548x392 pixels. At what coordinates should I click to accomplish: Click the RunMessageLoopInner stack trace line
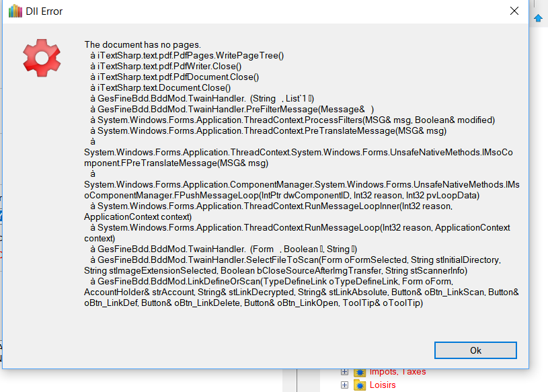point(269,206)
